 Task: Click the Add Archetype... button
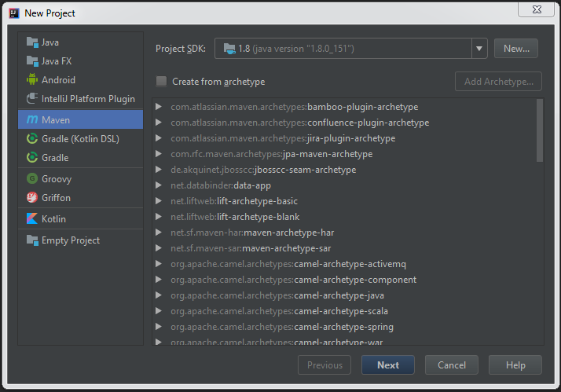498,82
